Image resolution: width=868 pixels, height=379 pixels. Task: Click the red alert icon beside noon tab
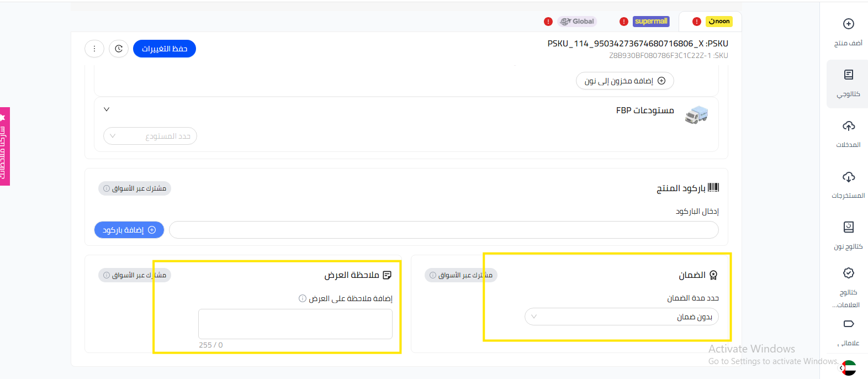click(x=697, y=22)
